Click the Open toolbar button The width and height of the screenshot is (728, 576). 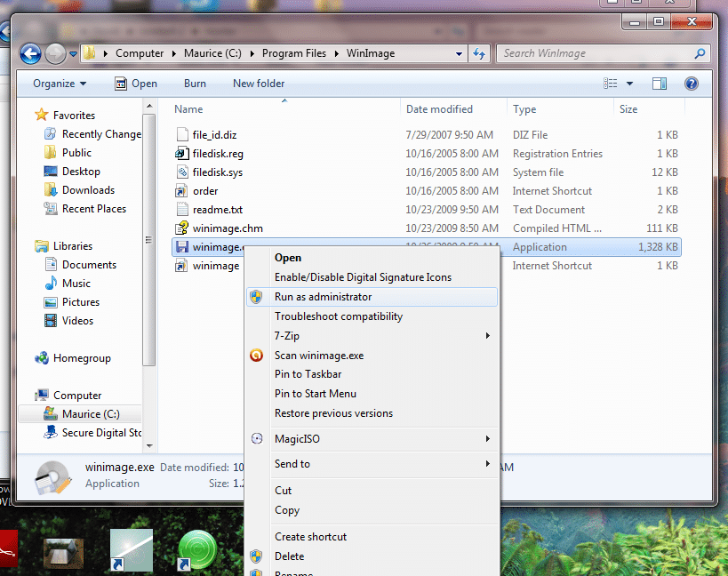(136, 84)
